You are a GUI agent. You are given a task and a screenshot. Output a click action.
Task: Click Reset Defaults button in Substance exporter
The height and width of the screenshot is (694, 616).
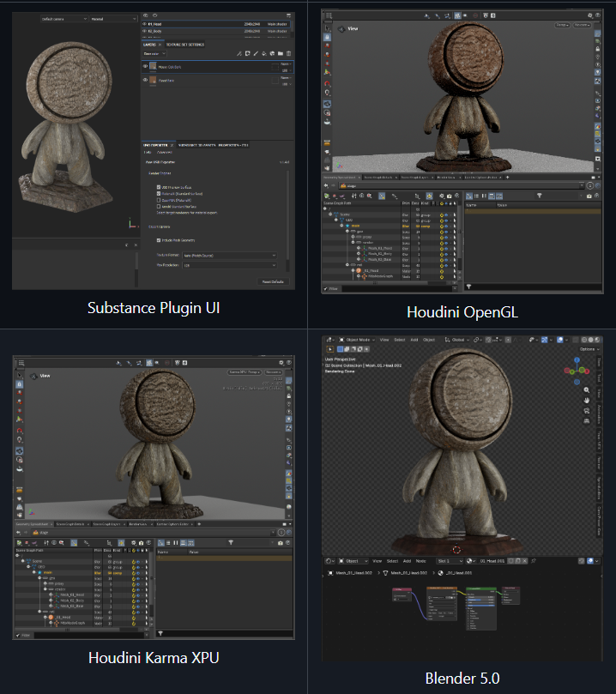(273, 281)
